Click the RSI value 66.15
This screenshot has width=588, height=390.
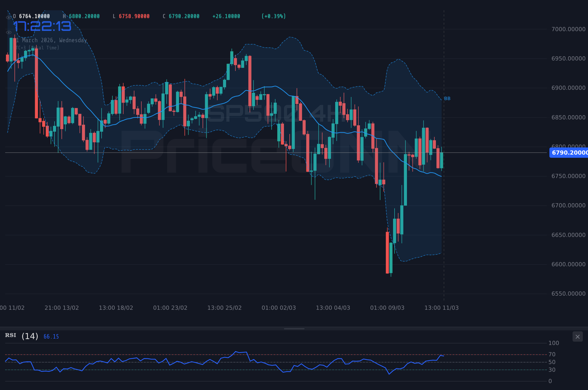tap(51, 336)
